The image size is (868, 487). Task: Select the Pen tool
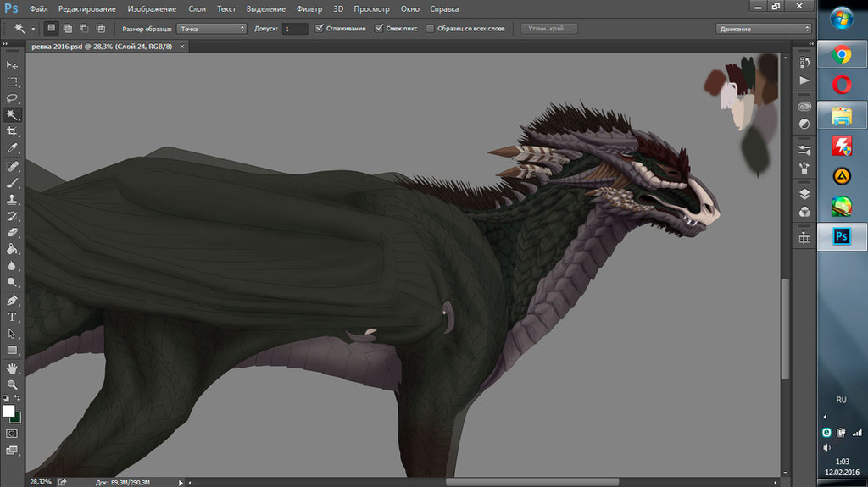click(x=12, y=301)
